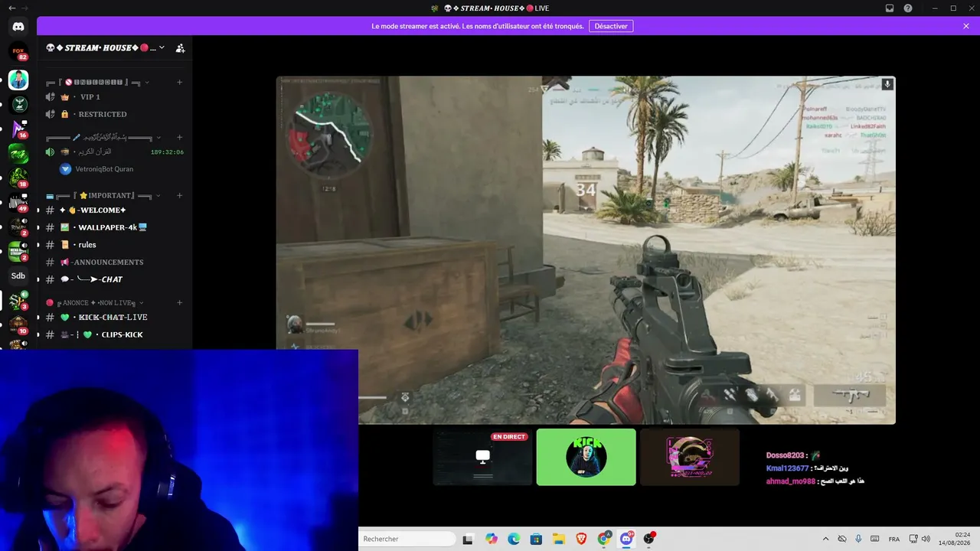This screenshot has height=551, width=980.
Task: Select the green KICK participant tile
Action: click(586, 457)
